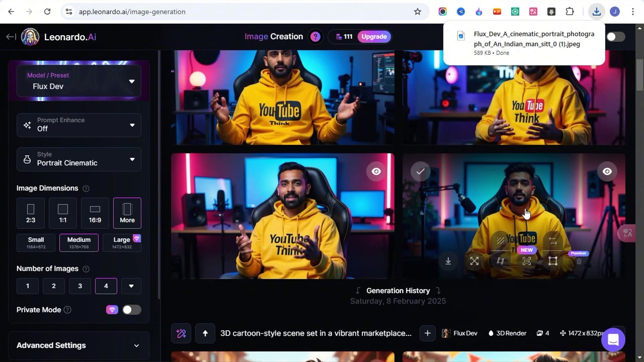Set number of images to 2
The height and width of the screenshot is (362, 644).
[x=54, y=286]
